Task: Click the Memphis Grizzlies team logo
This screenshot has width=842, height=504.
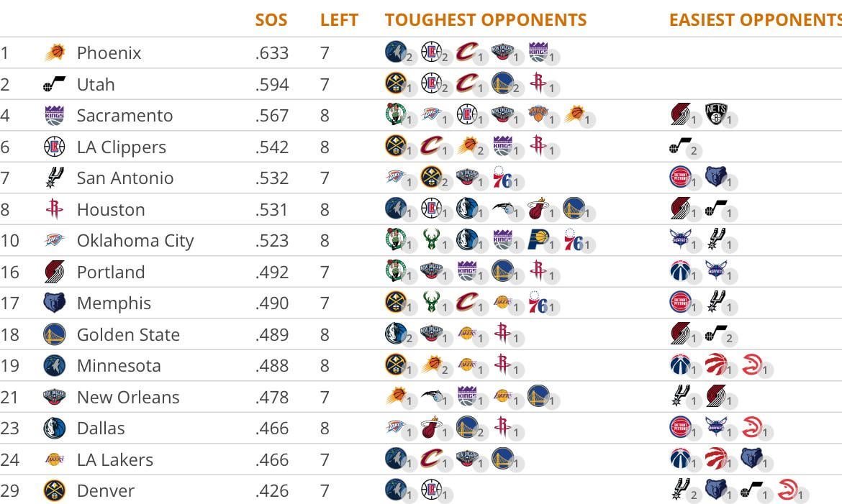Action: [55, 303]
